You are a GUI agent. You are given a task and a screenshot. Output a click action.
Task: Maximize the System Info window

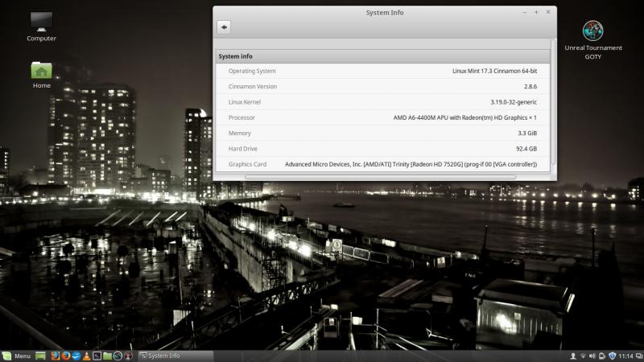tap(536, 12)
